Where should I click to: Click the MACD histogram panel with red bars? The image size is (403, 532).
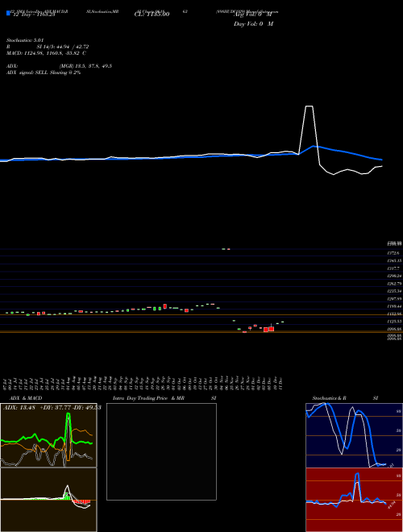pyautogui.click(x=48, y=500)
